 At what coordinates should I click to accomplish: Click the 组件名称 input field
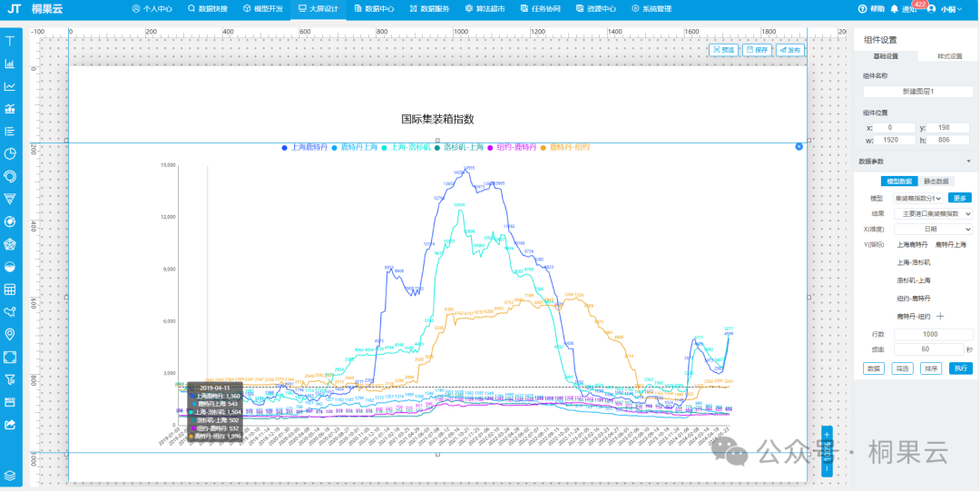pos(916,92)
